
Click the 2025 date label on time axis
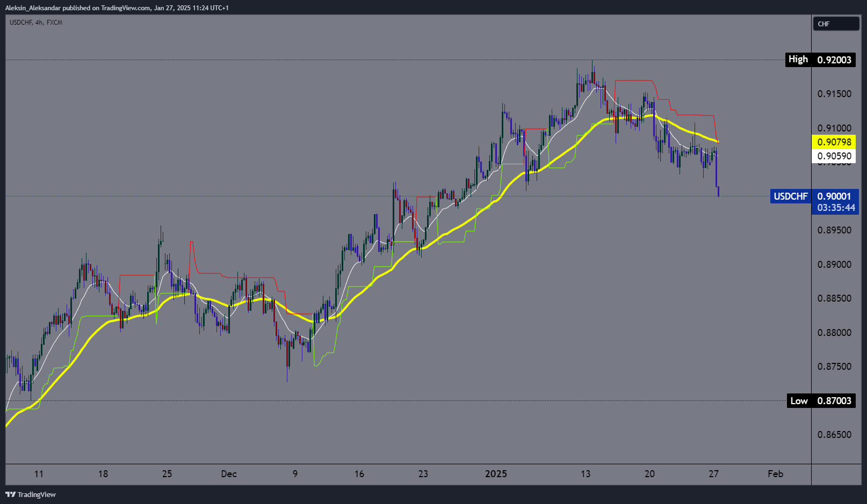[496, 474]
